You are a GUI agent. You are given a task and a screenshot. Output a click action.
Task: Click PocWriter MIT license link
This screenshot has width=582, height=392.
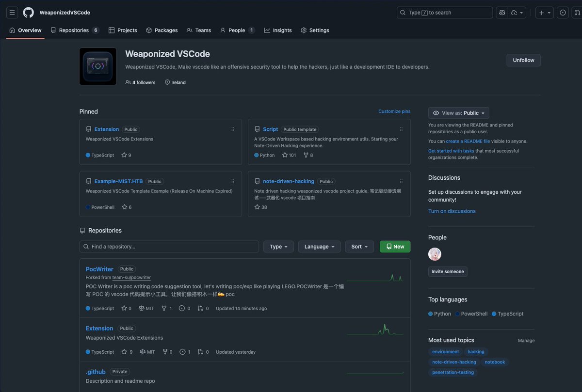pyautogui.click(x=146, y=308)
